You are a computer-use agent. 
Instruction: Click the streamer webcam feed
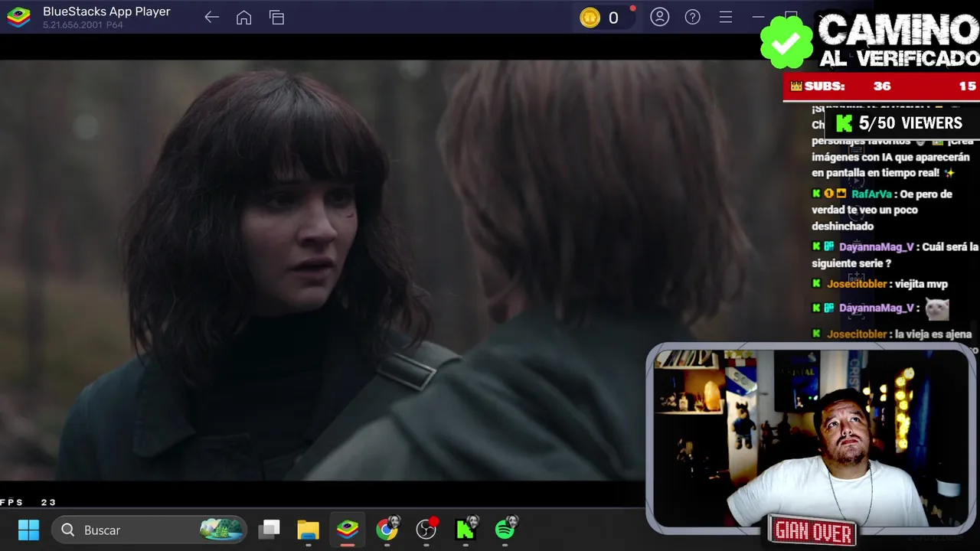[x=810, y=438]
